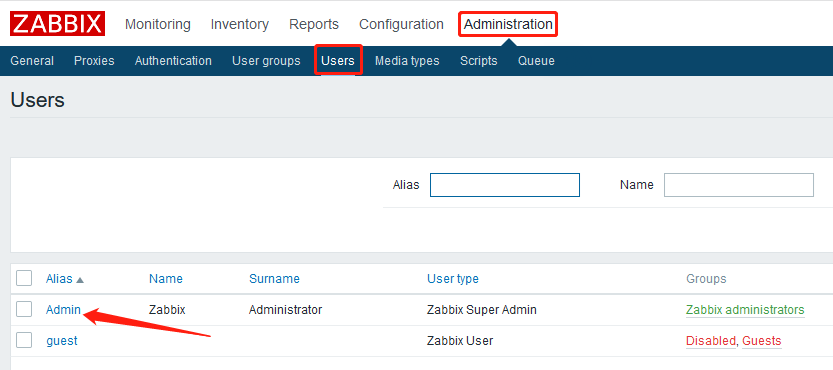Image resolution: width=833 pixels, height=370 pixels.
Task: Open the Monitoring menu
Action: [158, 24]
